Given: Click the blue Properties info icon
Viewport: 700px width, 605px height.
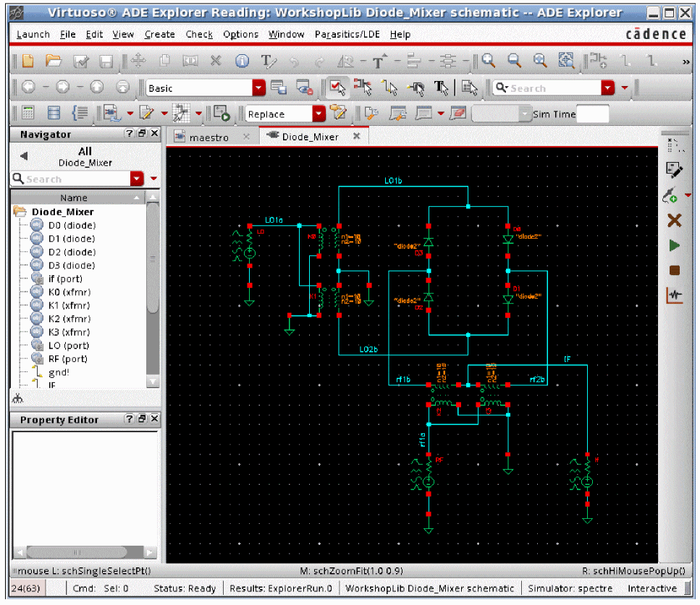Looking at the screenshot, I should click(x=243, y=62).
